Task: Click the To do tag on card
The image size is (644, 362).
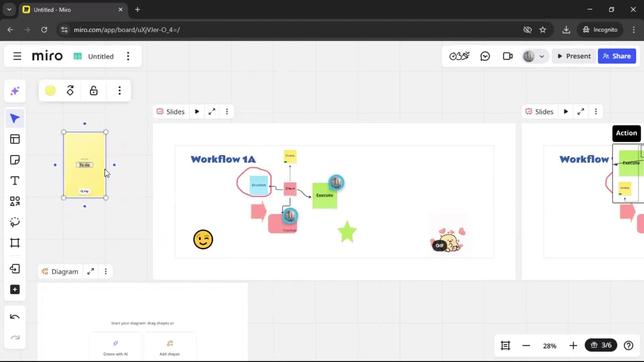Action: coord(85,165)
